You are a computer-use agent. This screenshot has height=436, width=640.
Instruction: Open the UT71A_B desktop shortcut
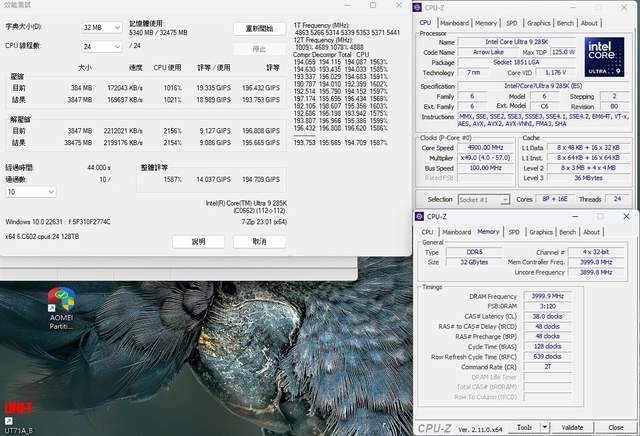[x=18, y=418]
